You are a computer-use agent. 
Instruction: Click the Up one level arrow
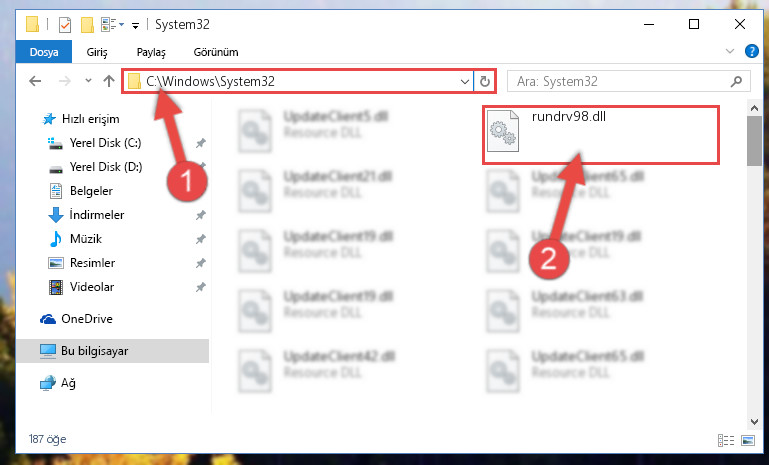(x=109, y=81)
